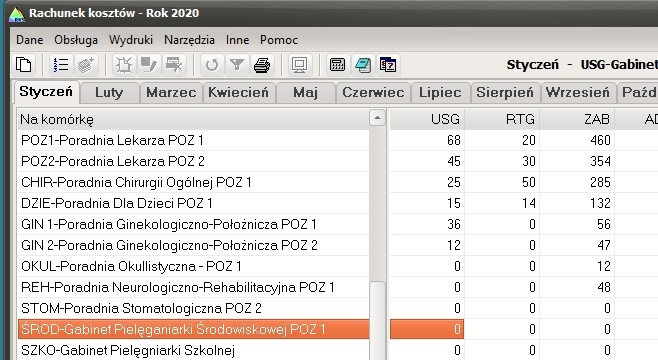The width and height of the screenshot is (658, 360).
Task: Click the refresh arrow icon
Action: click(x=212, y=65)
